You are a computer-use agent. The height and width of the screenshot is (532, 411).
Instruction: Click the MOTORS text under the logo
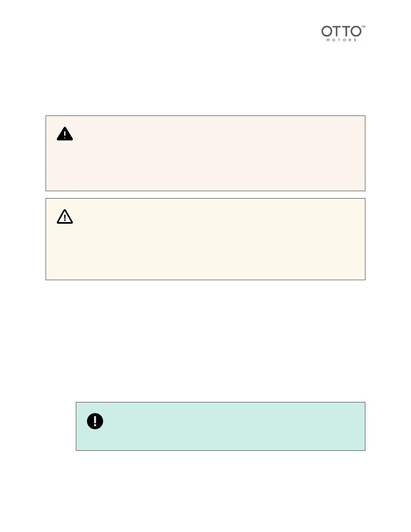point(341,40)
